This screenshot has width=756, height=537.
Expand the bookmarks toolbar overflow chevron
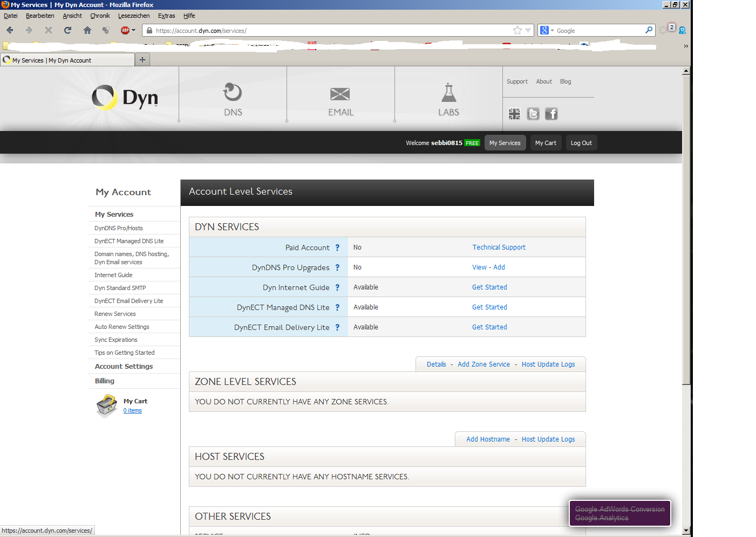click(686, 46)
